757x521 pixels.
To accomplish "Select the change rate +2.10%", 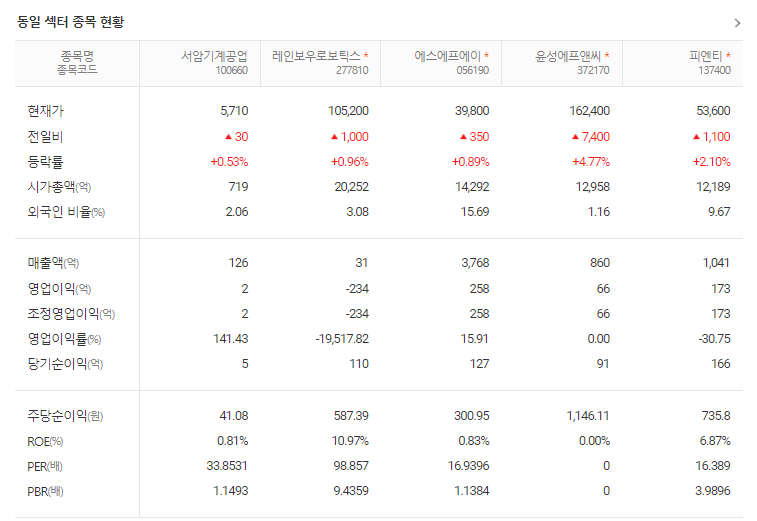I will pyautogui.click(x=712, y=162).
